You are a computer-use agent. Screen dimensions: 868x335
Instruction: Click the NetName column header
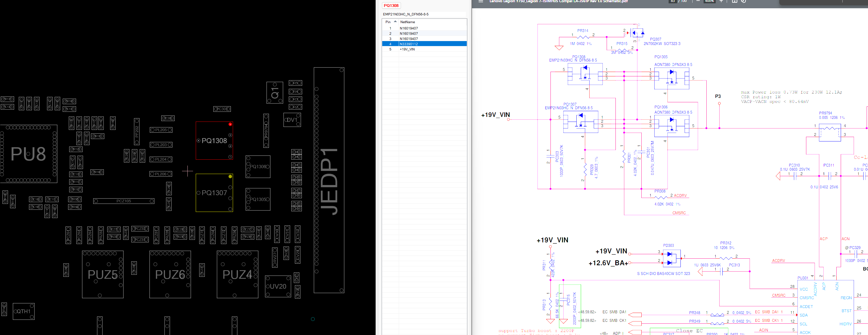pyautogui.click(x=408, y=22)
